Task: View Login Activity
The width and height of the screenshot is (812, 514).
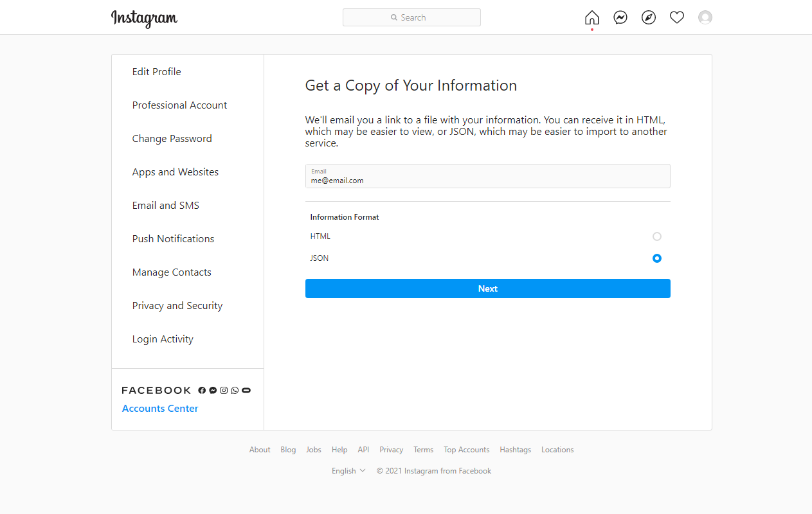Action: pyautogui.click(x=163, y=339)
